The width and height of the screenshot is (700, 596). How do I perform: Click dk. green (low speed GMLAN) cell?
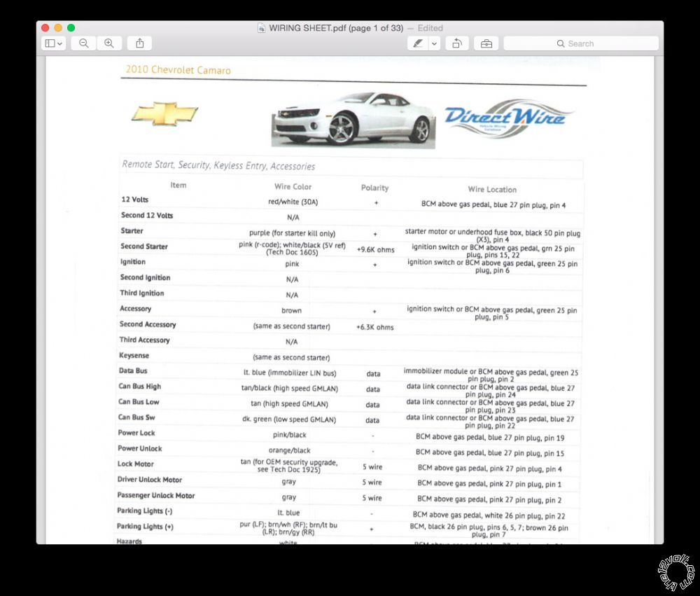tap(289, 420)
